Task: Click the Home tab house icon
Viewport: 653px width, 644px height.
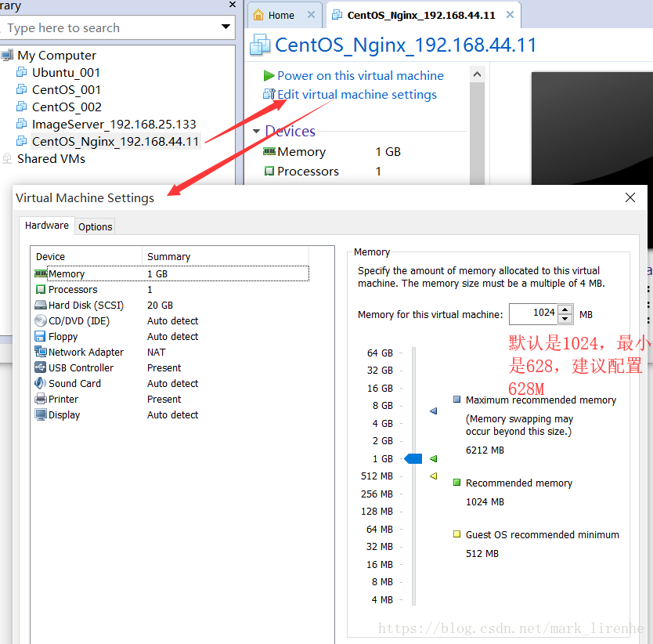Action: click(258, 15)
